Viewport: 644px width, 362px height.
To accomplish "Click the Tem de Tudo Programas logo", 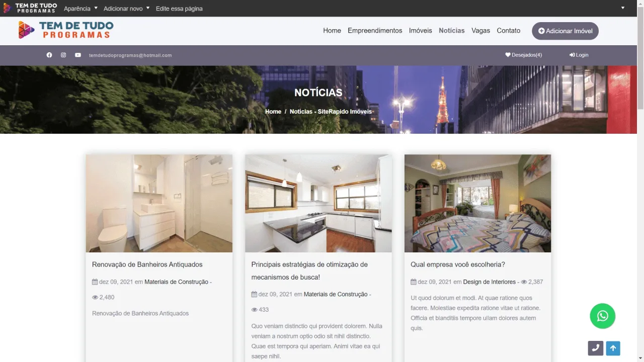I will pyautogui.click(x=66, y=30).
